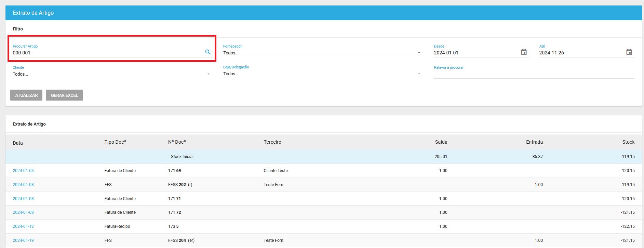Open the 2024-01-08 link for 171 72

click(x=23, y=212)
